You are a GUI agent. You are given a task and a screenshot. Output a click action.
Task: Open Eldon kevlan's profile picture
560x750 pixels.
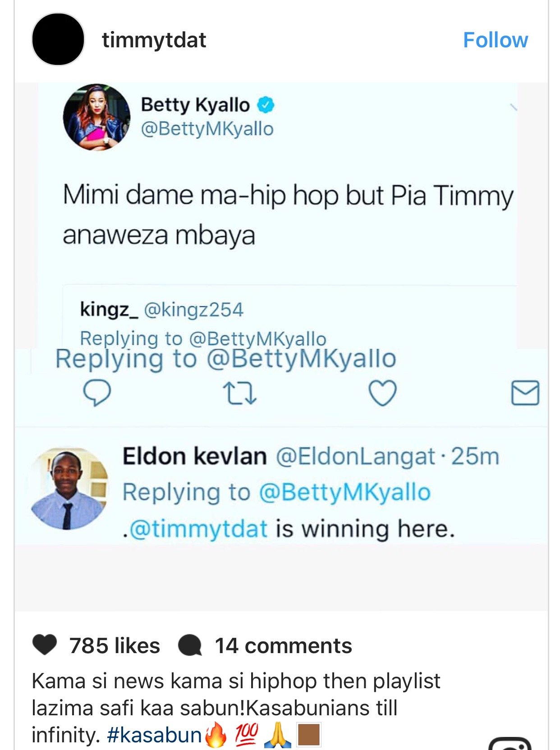point(69,489)
